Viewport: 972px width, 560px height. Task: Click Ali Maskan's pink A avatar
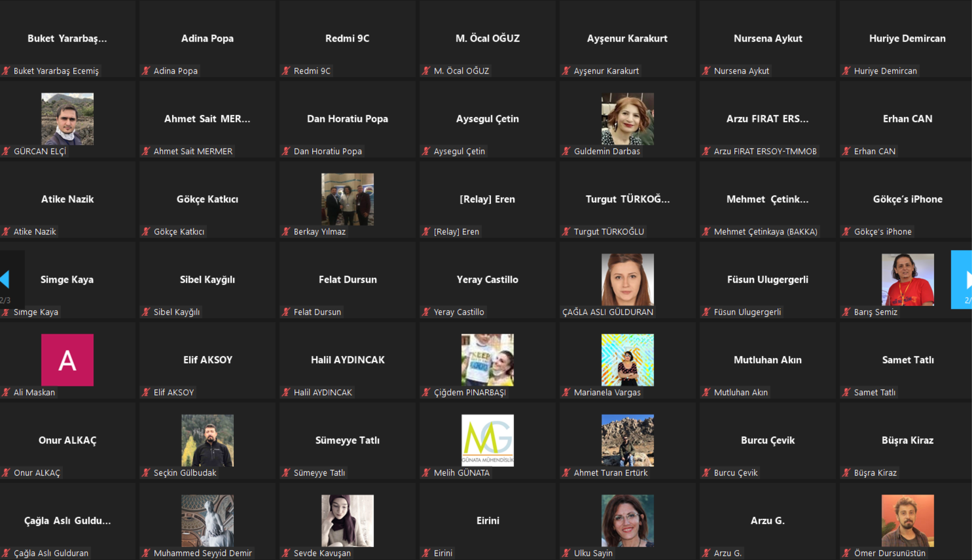pyautogui.click(x=67, y=360)
